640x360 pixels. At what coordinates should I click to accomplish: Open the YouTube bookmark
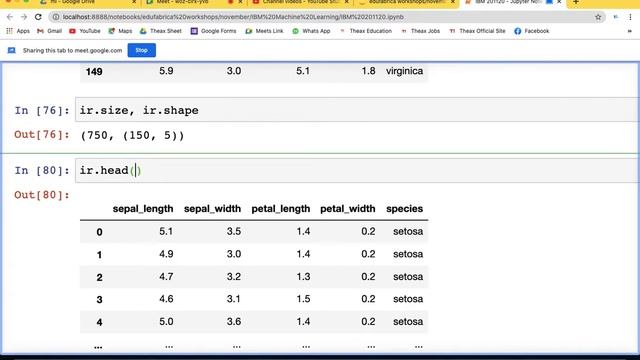(84, 31)
